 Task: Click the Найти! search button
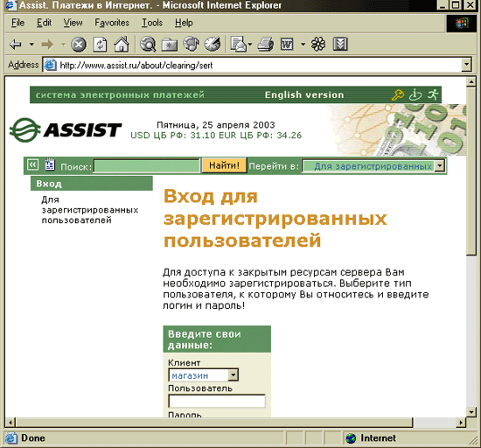pos(224,165)
